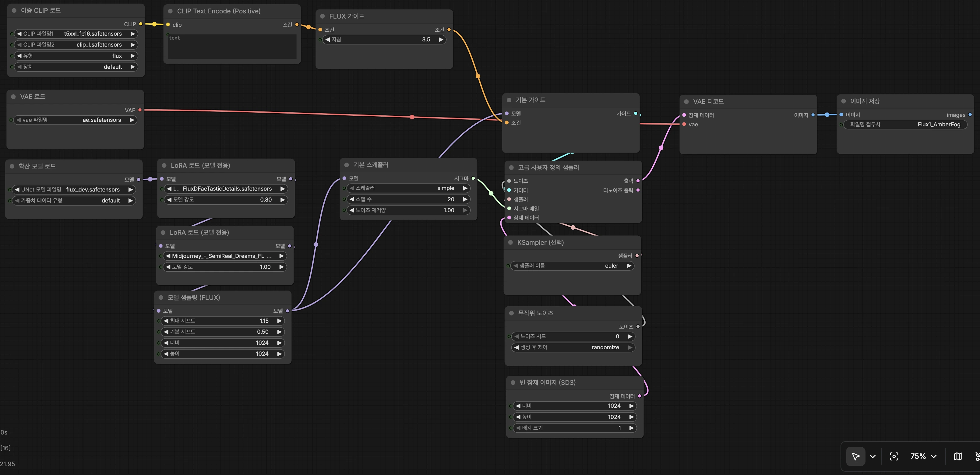The width and height of the screenshot is (980, 475).
Task: Open the 장치 default combo
Action: click(x=76, y=67)
